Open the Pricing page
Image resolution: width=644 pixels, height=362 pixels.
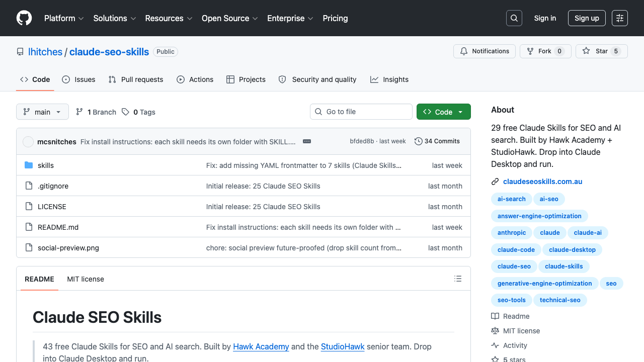point(335,18)
